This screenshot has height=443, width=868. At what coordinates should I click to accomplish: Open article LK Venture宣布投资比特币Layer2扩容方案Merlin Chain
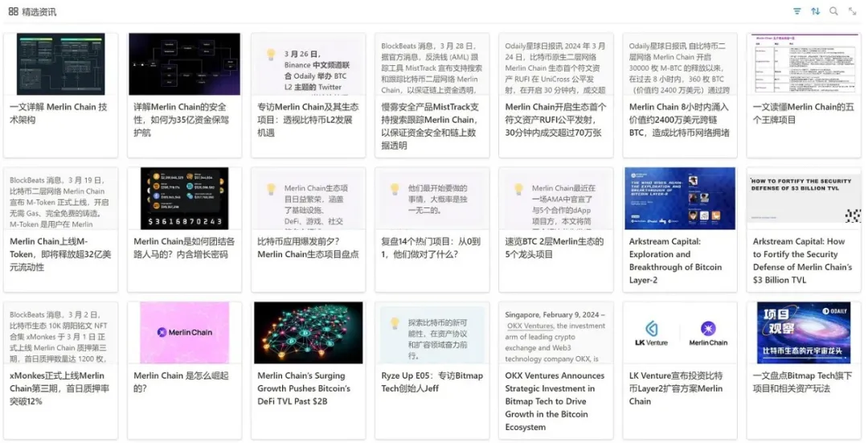tap(676, 388)
